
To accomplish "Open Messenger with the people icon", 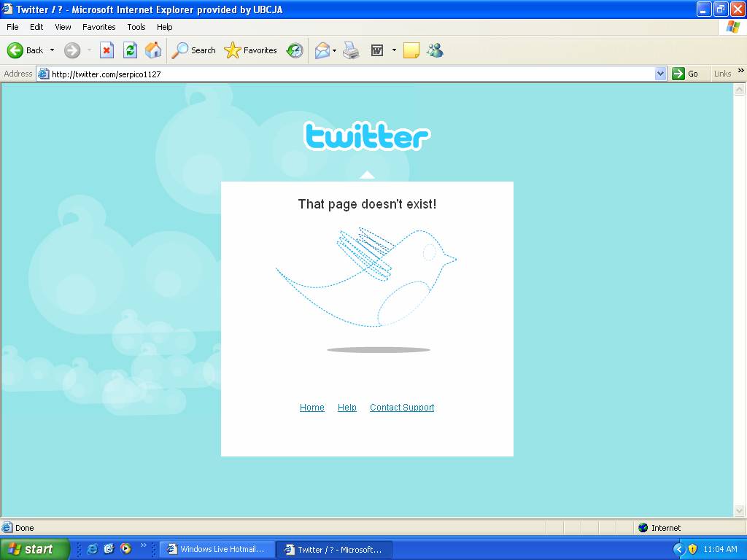I will coord(435,50).
